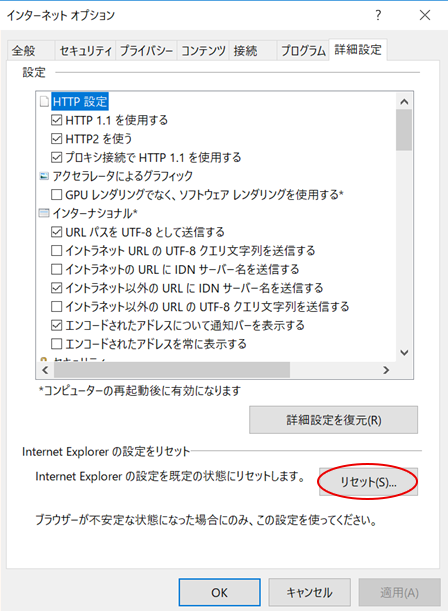Click the HTTP 設定 page icon

pos(44,102)
